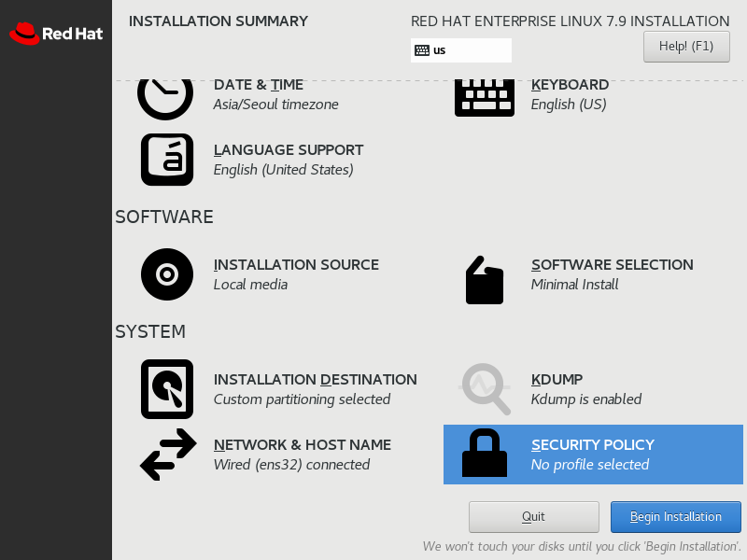Open the Network & Host Name arrows icon
The width and height of the screenshot is (747, 560).
click(x=168, y=455)
